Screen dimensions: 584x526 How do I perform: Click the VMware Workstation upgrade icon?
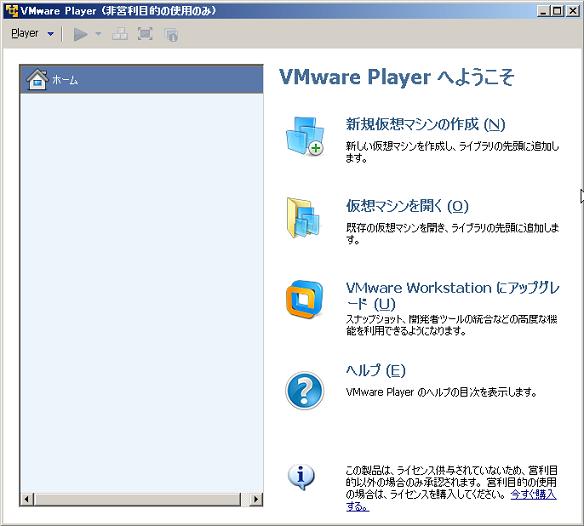(x=304, y=300)
